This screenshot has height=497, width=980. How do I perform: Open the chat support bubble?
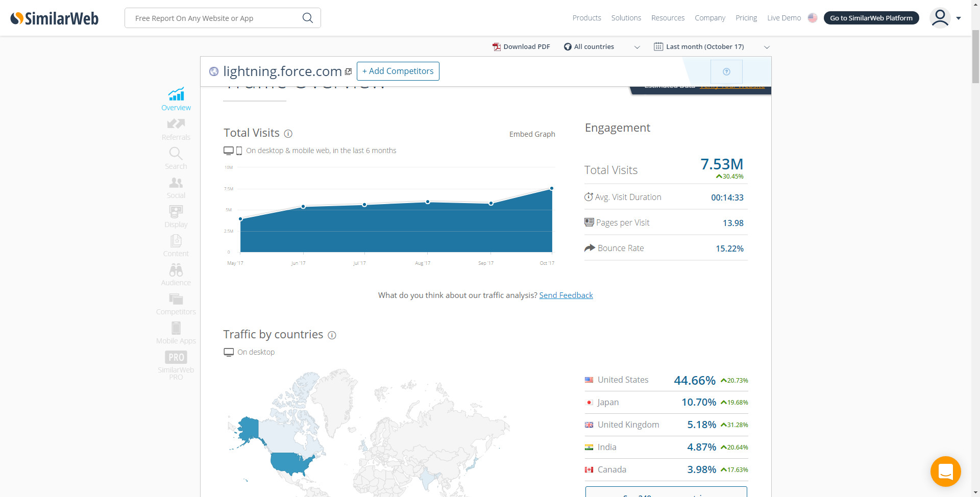(x=945, y=471)
